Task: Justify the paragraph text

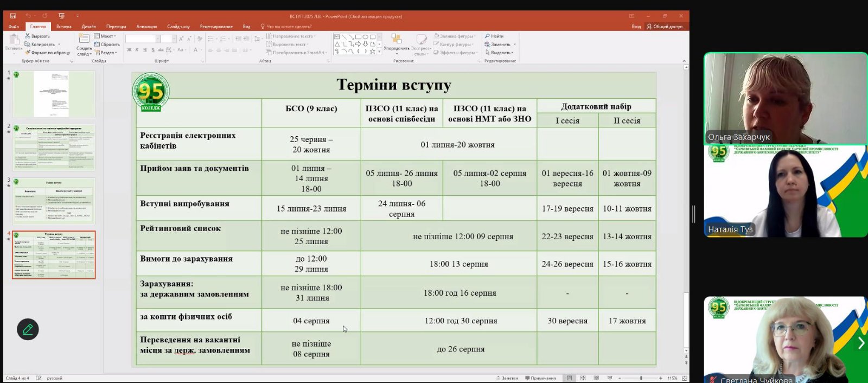Action: (x=234, y=50)
